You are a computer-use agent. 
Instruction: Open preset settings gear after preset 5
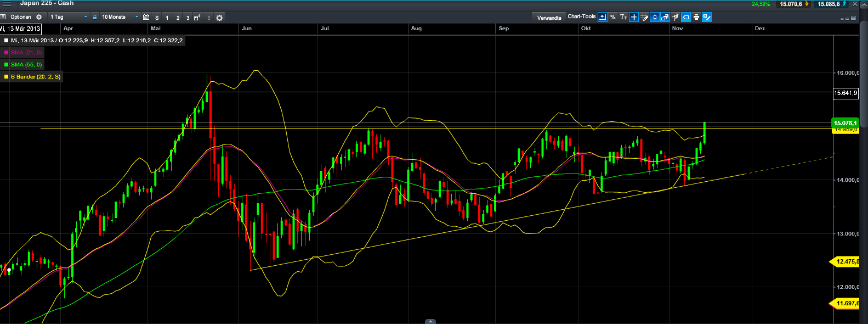[219, 18]
